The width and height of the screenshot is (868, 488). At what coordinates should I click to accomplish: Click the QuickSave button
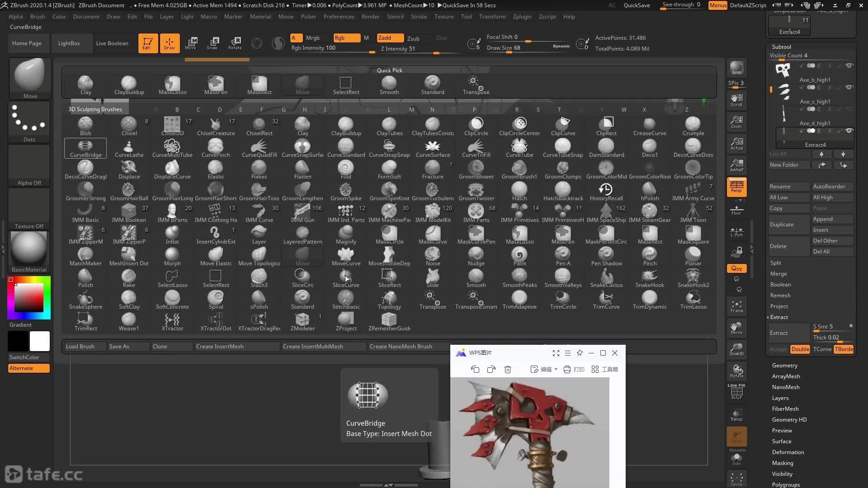637,5
